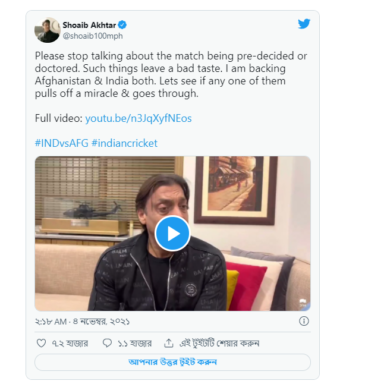Click the Twitter bird logo

304,24
